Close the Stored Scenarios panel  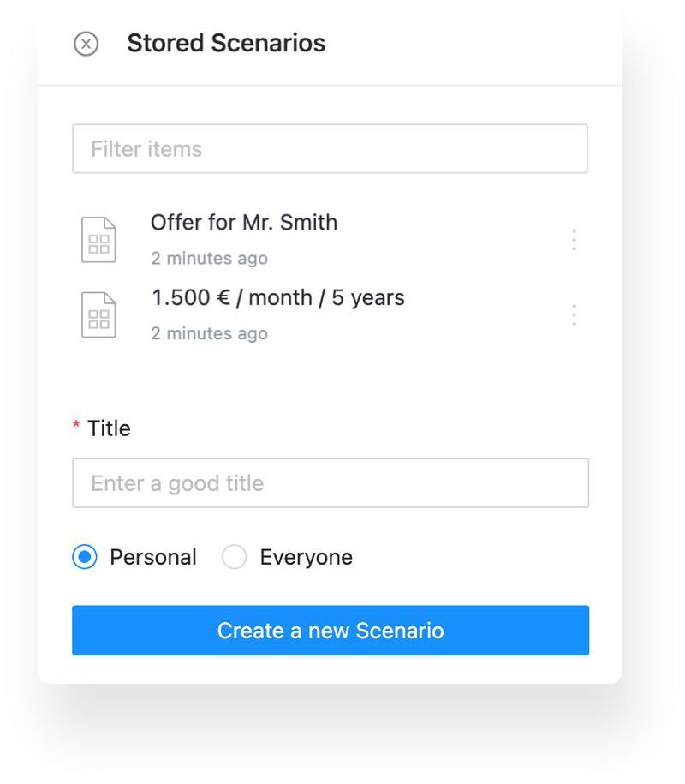point(86,44)
